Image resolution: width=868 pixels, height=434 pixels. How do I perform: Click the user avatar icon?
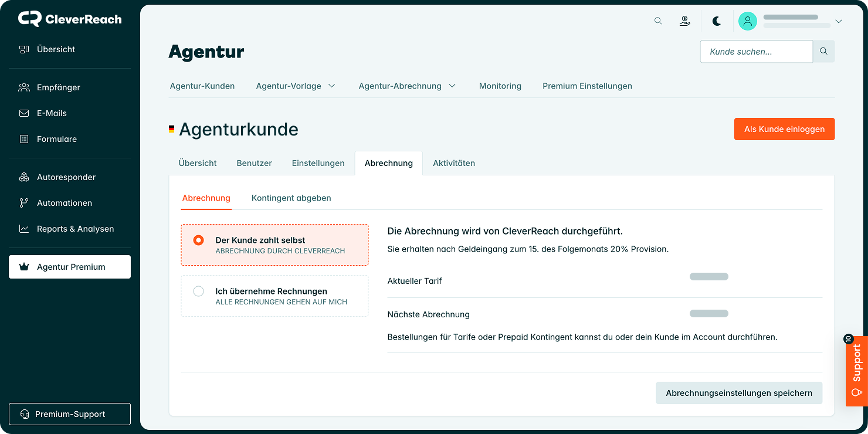pyautogui.click(x=747, y=21)
